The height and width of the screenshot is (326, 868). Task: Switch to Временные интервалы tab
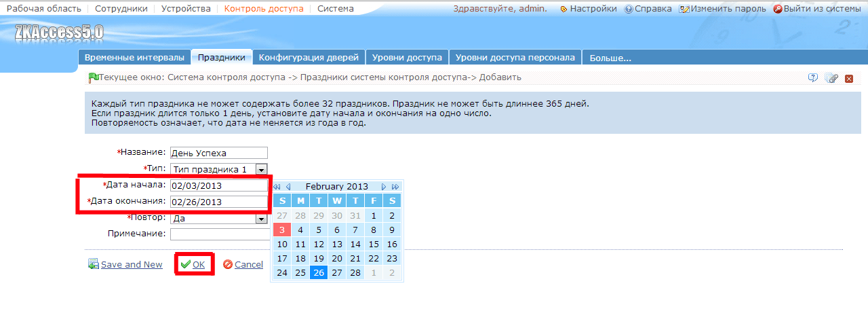pos(134,58)
